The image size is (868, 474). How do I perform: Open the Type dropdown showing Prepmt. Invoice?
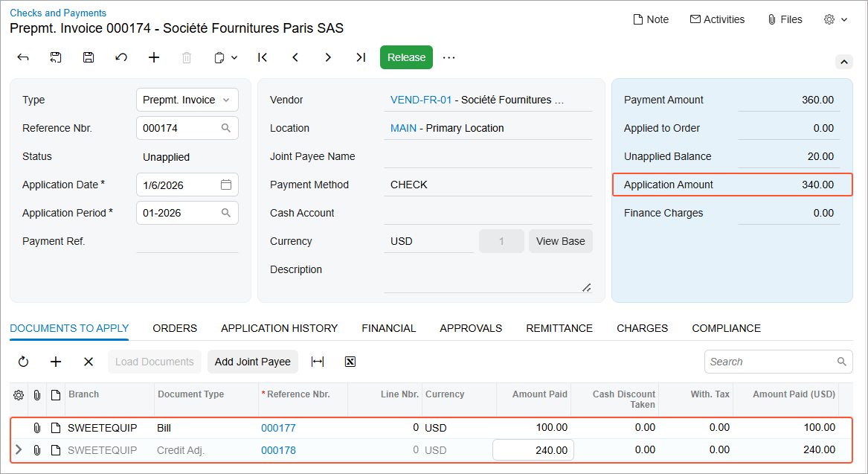point(187,100)
